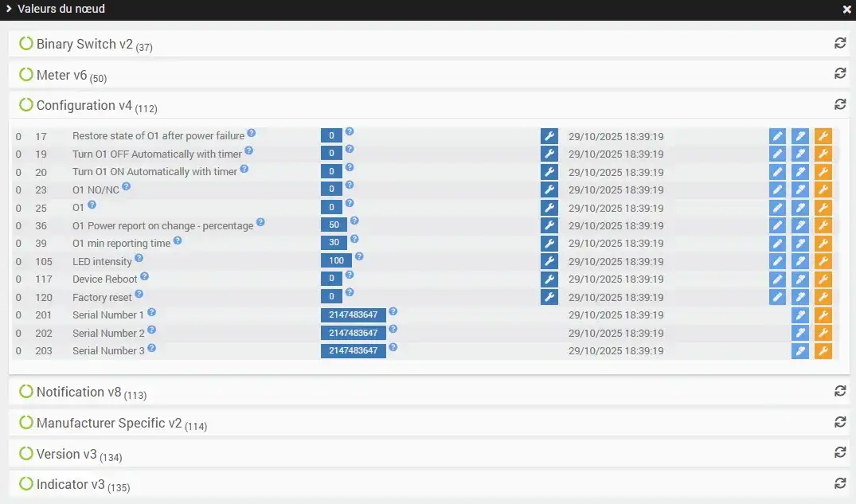Expand the Notification v8 section
The image size is (856, 504).
pos(80,392)
